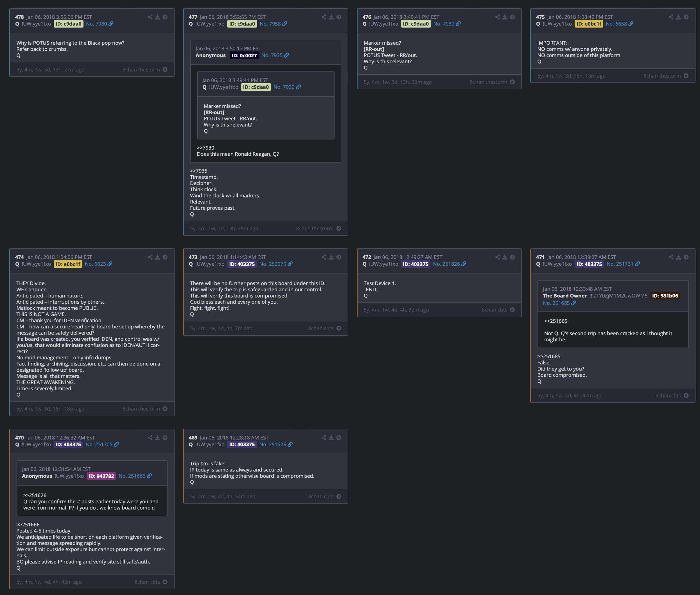This screenshot has width=700, height=595.
Task: Click the x icon beside 8chan cbts in post 473
Action: pos(338,328)
